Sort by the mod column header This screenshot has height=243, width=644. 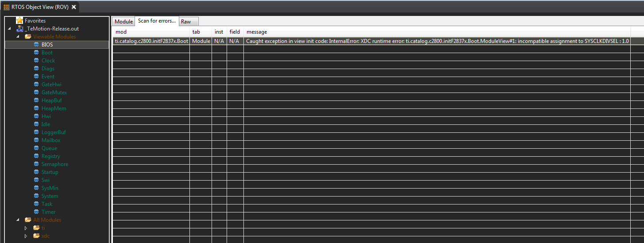[x=151, y=32]
